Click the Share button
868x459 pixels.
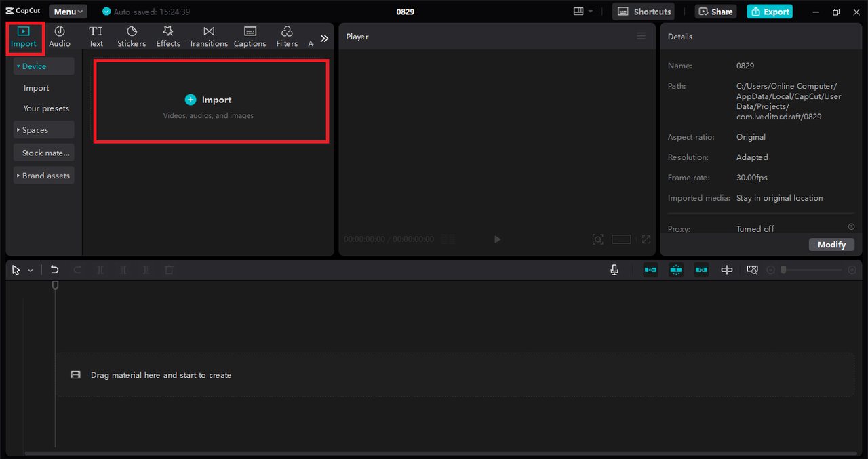pos(717,12)
